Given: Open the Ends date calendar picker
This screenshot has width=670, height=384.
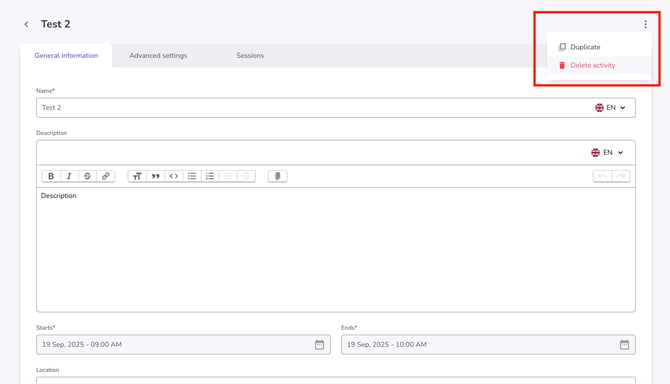Looking at the screenshot, I should 624,345.
